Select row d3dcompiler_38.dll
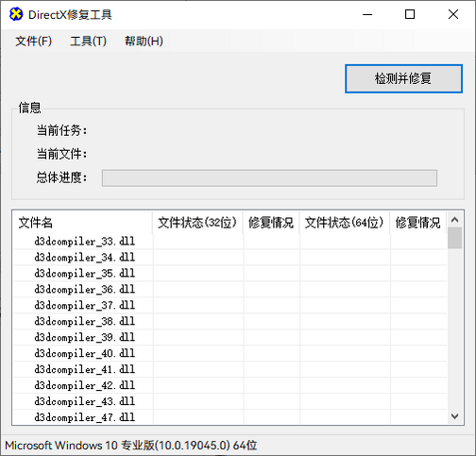The image size is (476, 456). pos(229,321)
